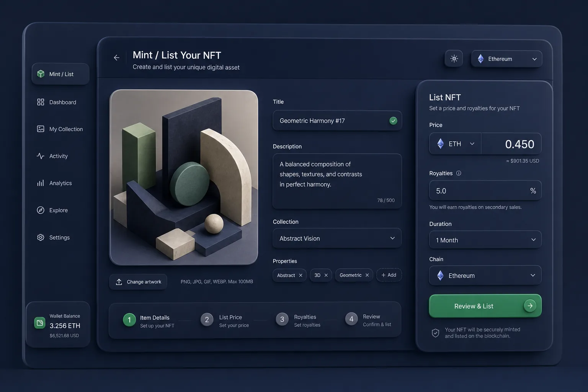588x392 pixels.
Task: Click the ≈ $901.35 USD conversion text
Action: tap(523, 161)
